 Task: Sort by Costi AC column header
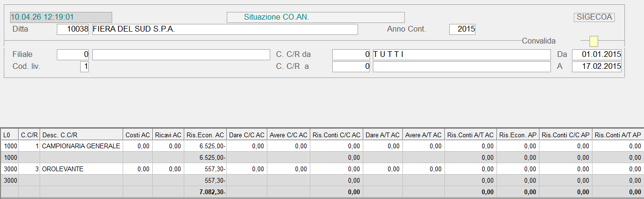pyautogui.click(x=137, y=135)
